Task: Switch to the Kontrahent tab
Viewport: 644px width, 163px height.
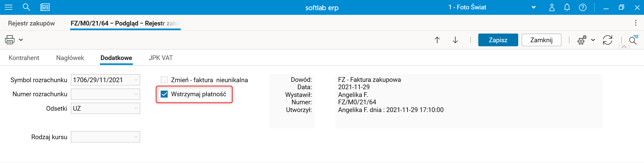Action: point(24,58)
